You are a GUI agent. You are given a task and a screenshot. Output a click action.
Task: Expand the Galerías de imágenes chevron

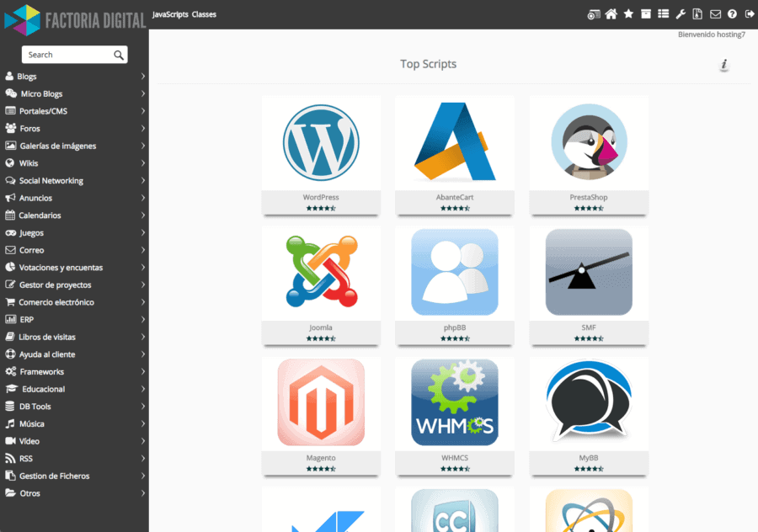pos(142,146)
